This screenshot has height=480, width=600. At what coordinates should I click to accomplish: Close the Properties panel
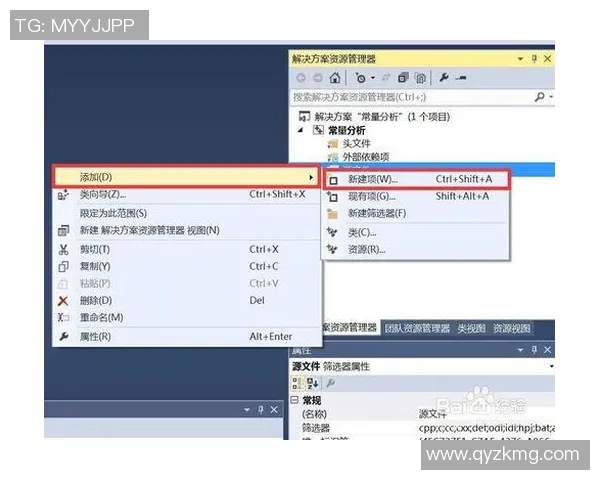[548, 350]
